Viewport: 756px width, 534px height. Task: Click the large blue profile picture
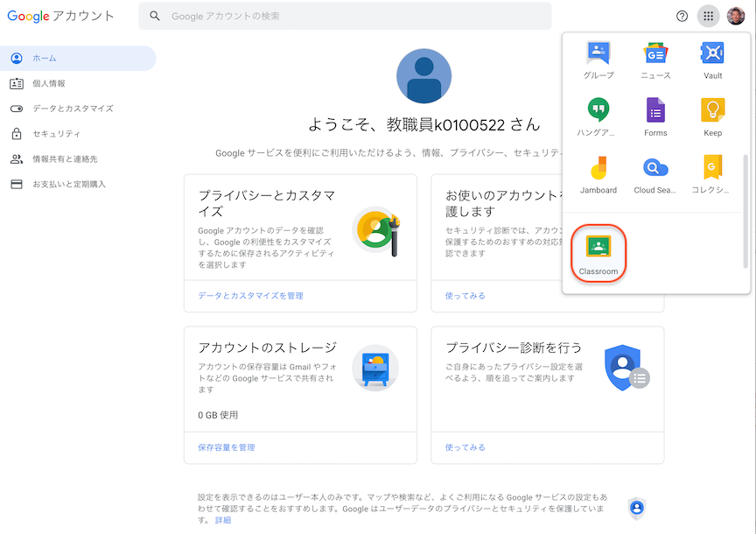[423, 76]
